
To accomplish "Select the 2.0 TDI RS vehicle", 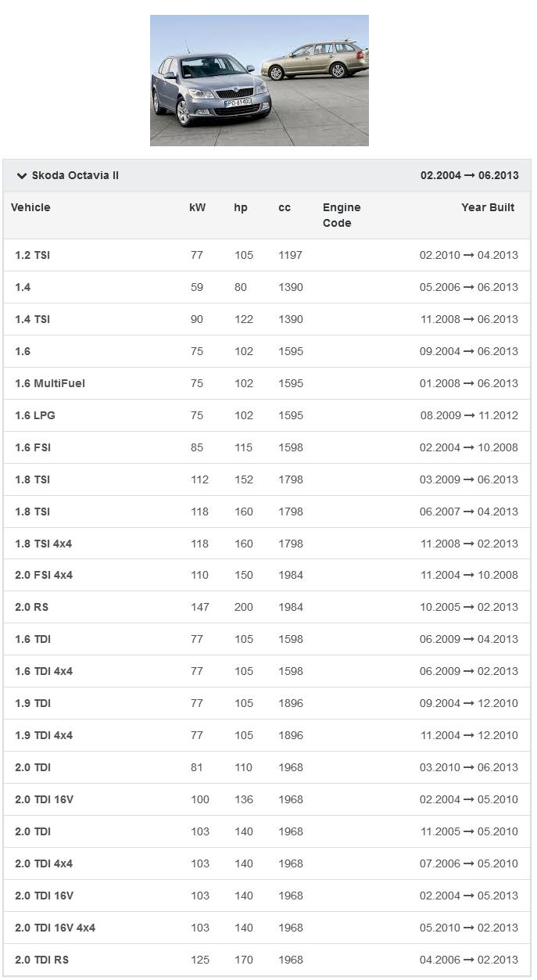I will coord(42,960).
